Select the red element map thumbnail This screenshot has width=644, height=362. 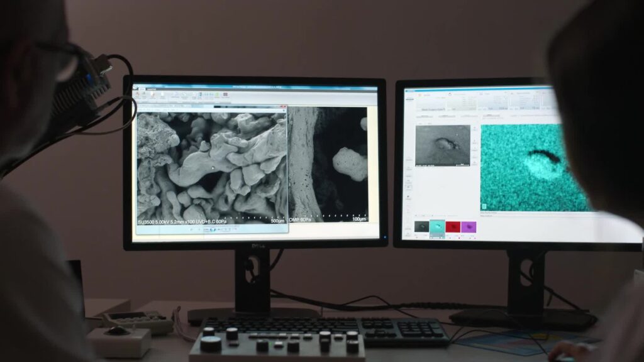coord(453,227)
